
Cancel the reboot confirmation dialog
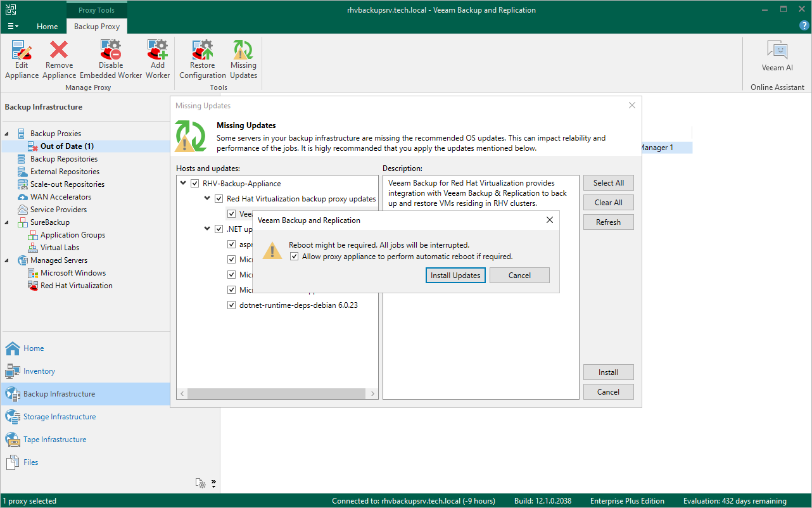point(519,276)
